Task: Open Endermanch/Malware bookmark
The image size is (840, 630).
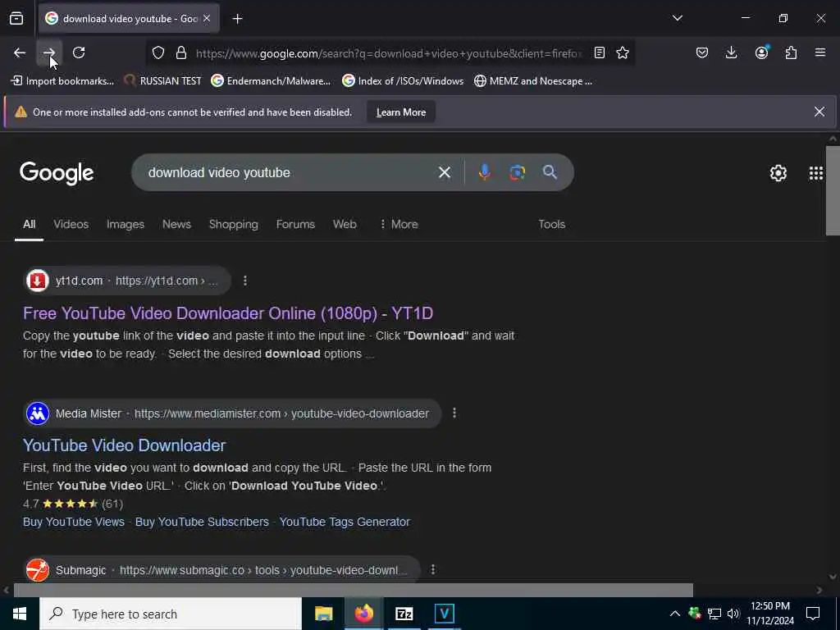Action: click(271, 81)
